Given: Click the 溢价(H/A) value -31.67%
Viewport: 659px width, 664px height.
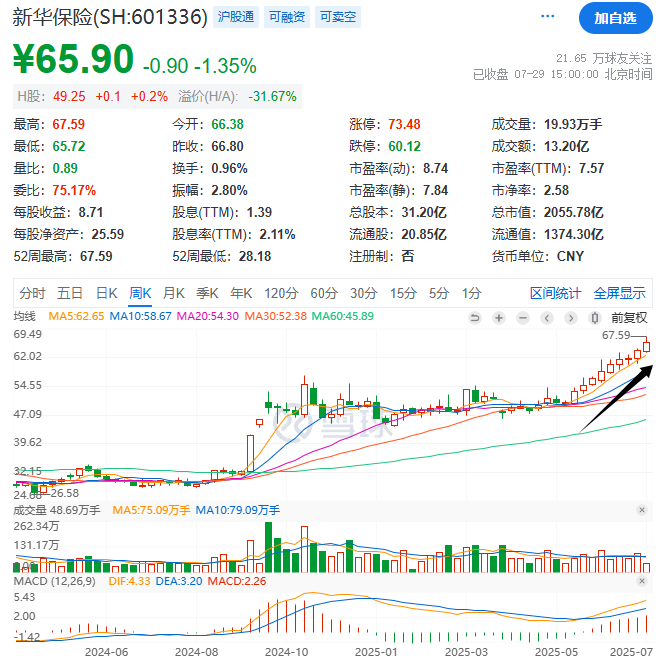Looking at the screenshot, I should pyautogui.click(x=272, y=97).
